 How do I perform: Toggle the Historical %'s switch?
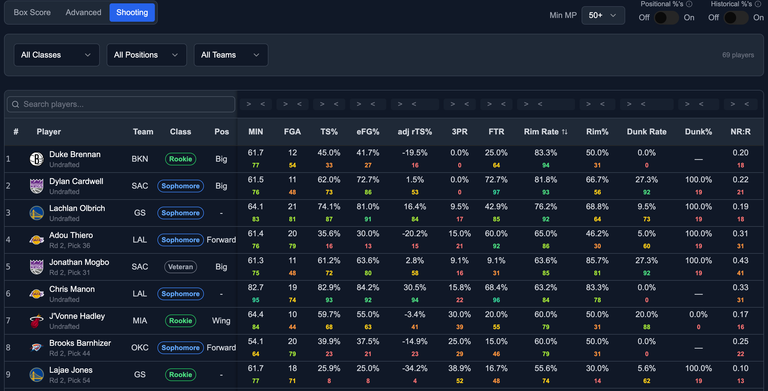coord(736,17)
